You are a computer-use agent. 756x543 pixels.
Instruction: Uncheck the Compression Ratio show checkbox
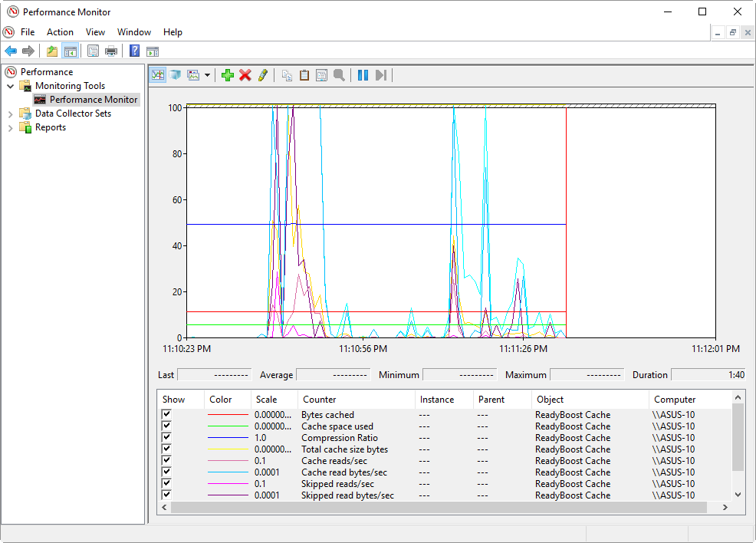[166, 438]
